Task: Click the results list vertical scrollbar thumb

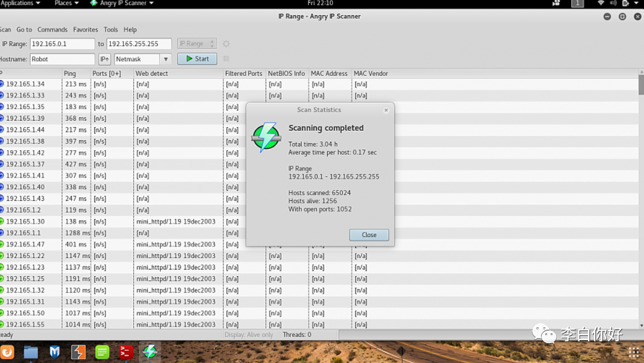Action: tap(641, 85)
